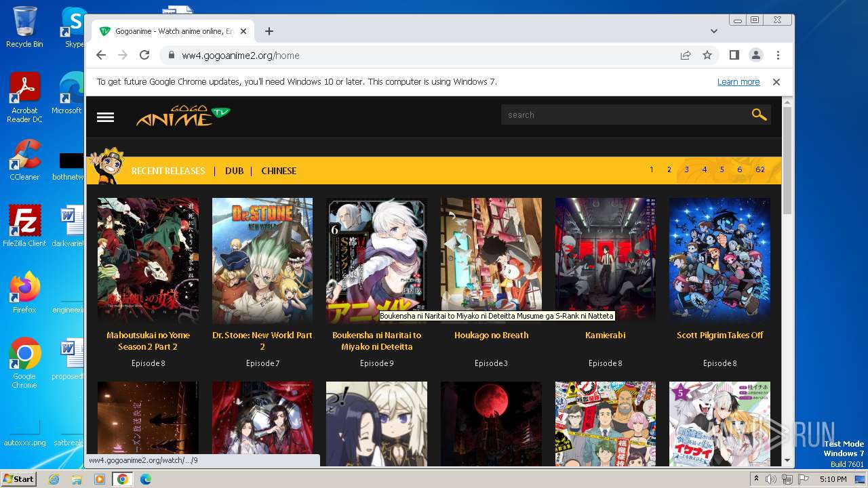Share this page icon in address bar
Screen dimensions: 868x488
coord(686,55)
